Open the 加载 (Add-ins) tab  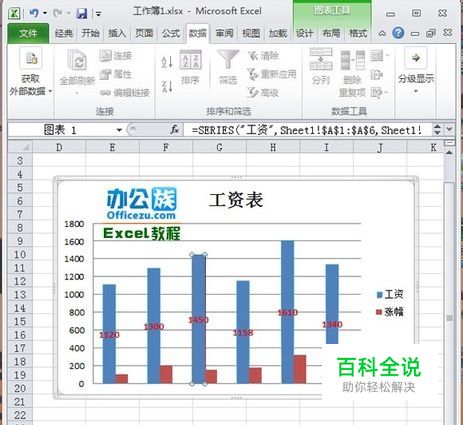278,33
